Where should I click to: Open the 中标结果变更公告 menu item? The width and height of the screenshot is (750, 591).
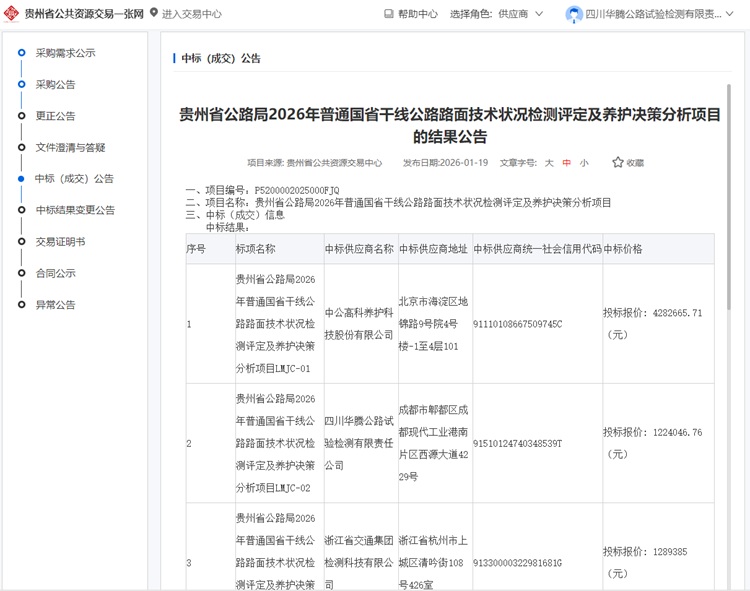[x=76, y=210]
